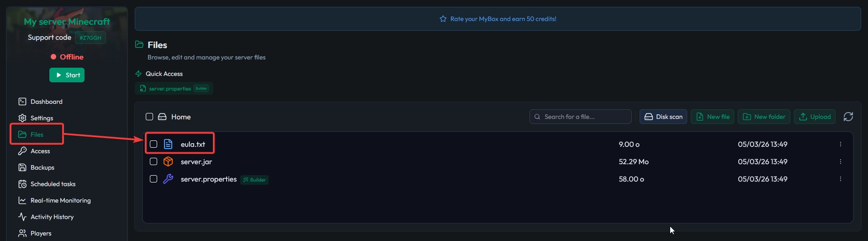
Task: Tick the eula.txt checkbox
Action: tap(153, 144)
